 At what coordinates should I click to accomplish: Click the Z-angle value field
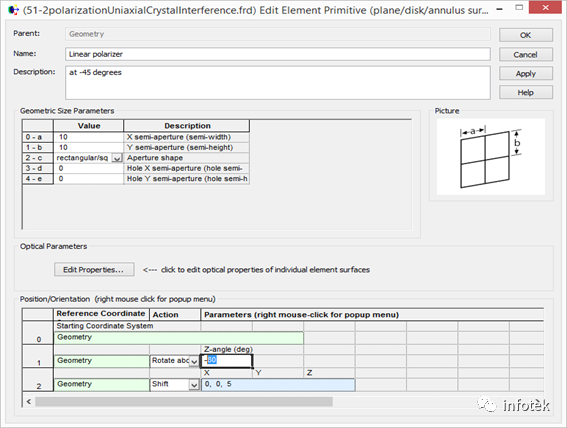coord(226,361)
